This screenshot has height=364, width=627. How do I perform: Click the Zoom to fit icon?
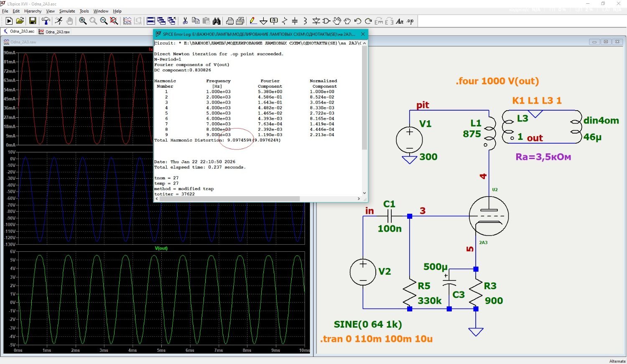pyautogui.click(x=114, y=21)
